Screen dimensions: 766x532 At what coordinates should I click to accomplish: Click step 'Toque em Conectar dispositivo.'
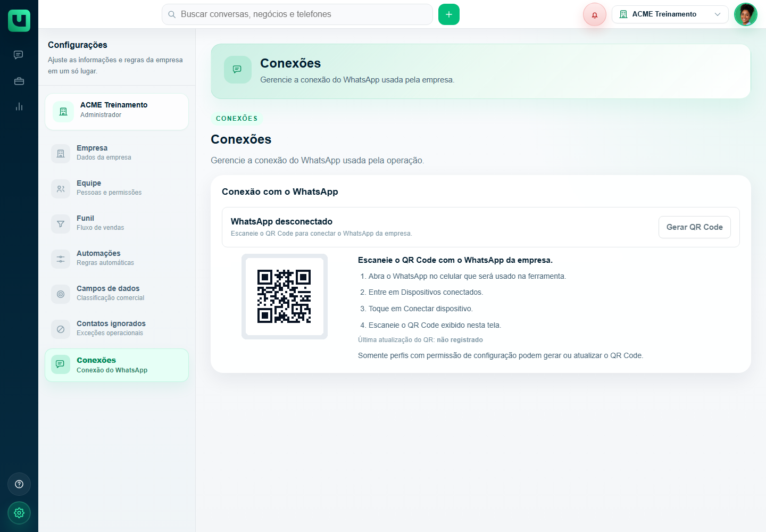tap(420, 309)
